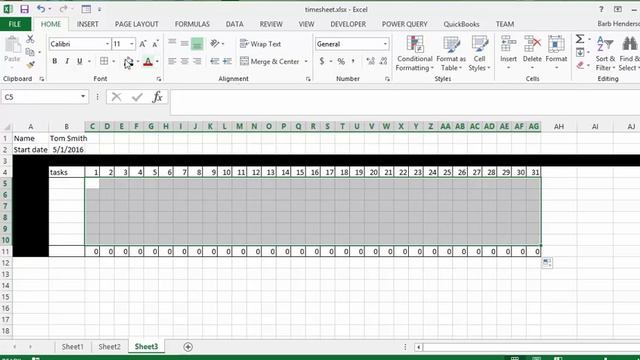Switch to the DATA tab
Screen dimensions: 640x360
point(234,24)
